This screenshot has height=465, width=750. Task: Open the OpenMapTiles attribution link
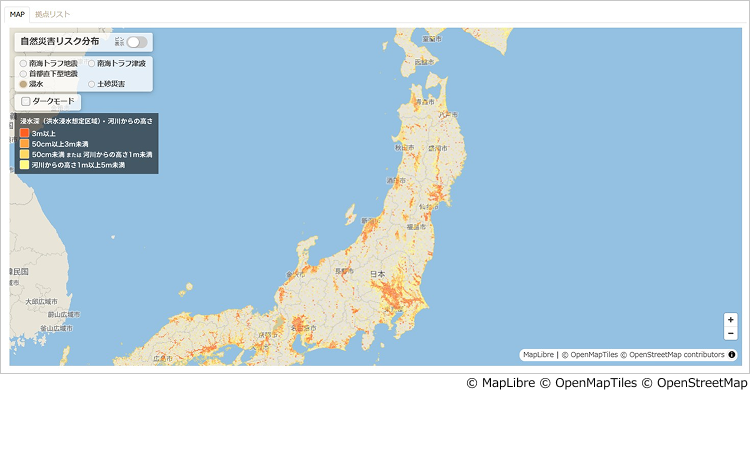coord(589,354)
